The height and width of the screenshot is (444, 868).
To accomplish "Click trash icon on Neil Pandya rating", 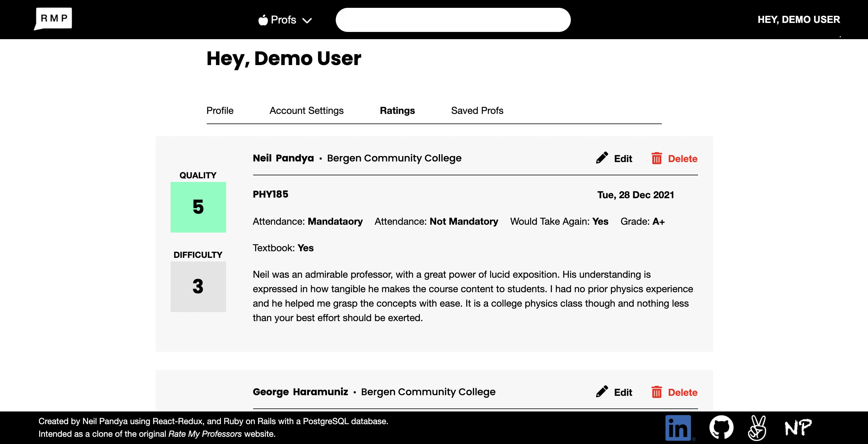I will (x=656, y=158).
